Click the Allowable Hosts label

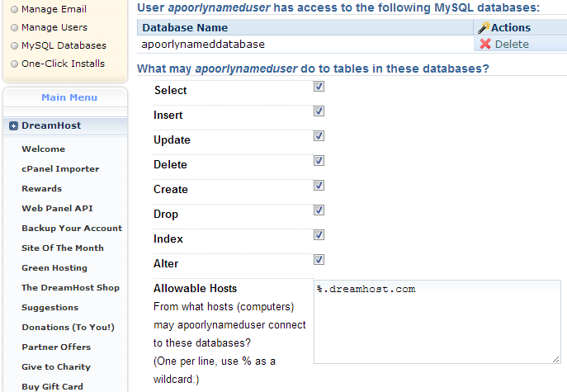coord(195,288)
